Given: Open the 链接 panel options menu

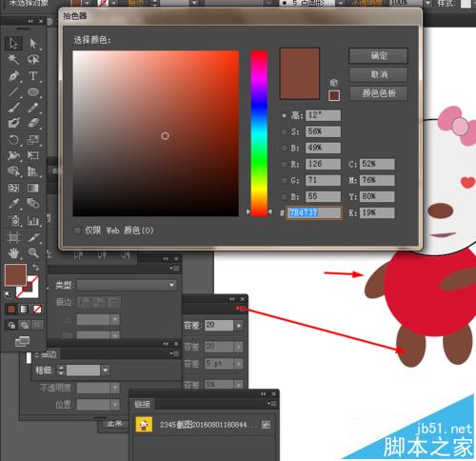Looking at the screenshot, I should click(272, 404).
